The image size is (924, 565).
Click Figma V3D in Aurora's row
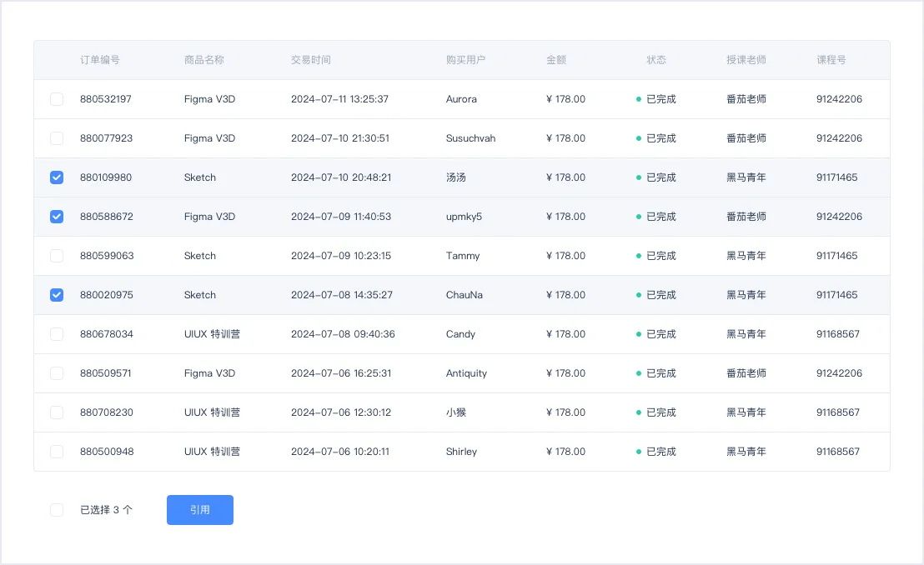click(x=209, y=99)
